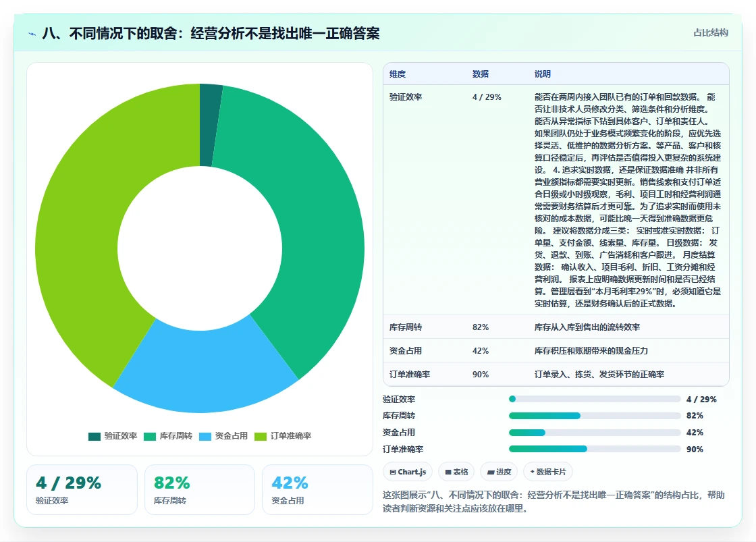The image size is (756, 542).
Task: Click the 资金占用 table row label
Action: tap(406, 350)
